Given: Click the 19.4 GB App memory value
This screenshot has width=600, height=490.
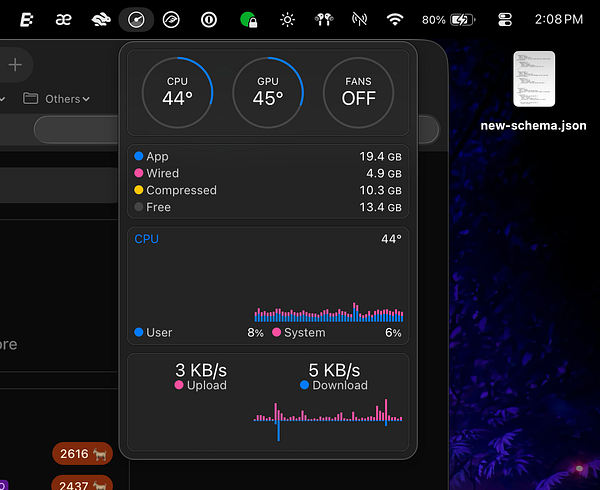Looking at the screenshot, I should coord(380,156).
